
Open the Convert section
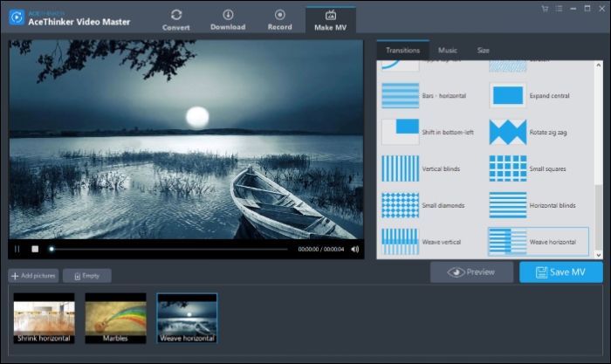[x=176, y=19]
